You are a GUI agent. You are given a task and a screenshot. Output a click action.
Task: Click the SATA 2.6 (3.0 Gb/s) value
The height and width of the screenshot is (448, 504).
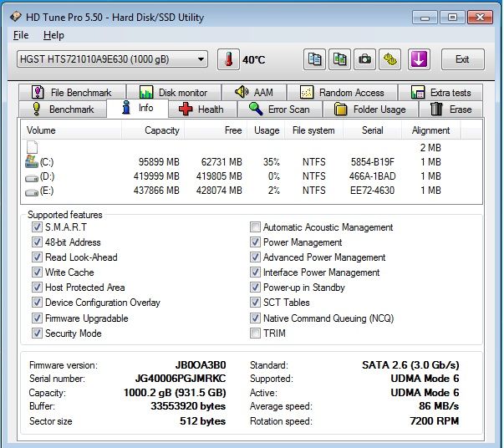pos(410,364)
